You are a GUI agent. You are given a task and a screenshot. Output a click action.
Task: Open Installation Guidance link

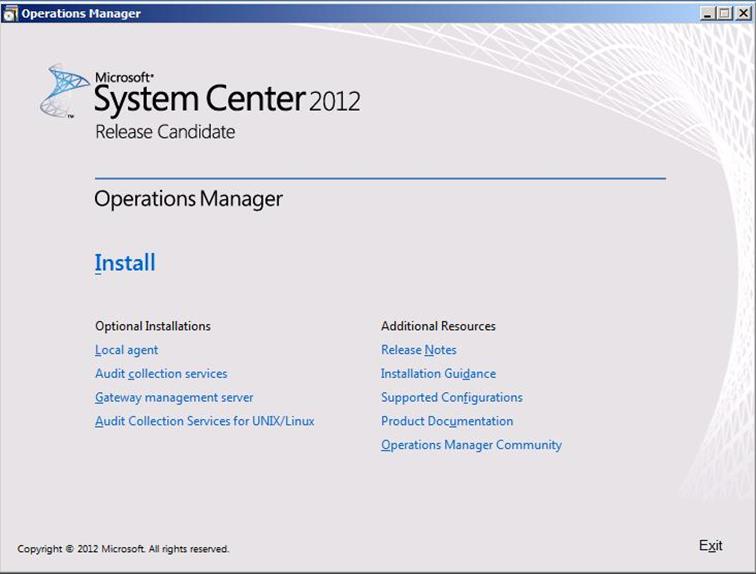coord(438,374)
